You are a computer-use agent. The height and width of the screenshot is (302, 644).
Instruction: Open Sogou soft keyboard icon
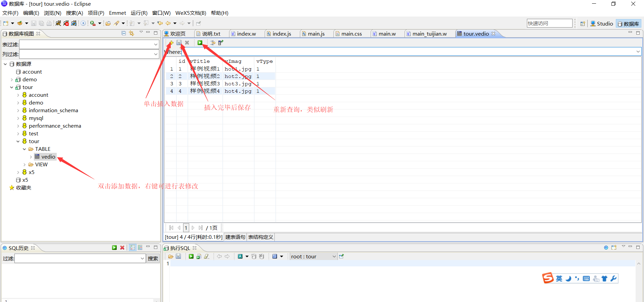(586, 278)
